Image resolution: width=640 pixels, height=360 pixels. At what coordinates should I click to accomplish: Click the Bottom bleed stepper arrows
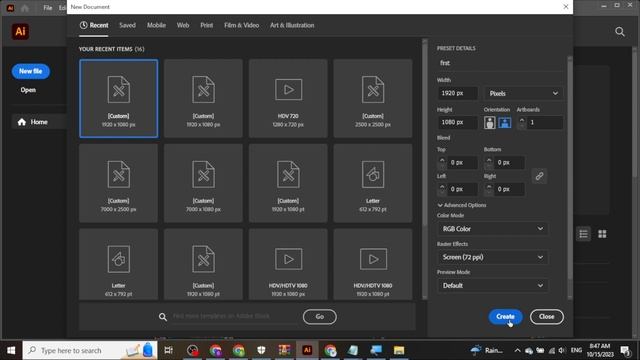coord(489,162)
